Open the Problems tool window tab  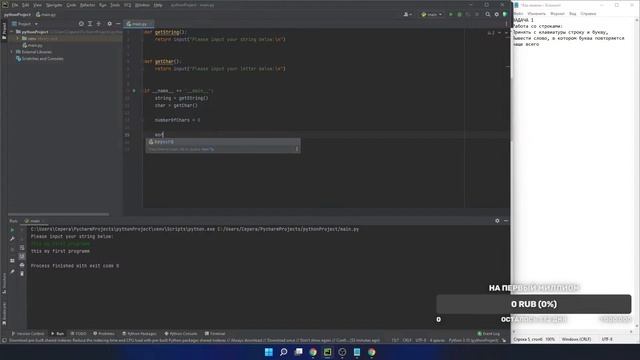pos(104,333)
